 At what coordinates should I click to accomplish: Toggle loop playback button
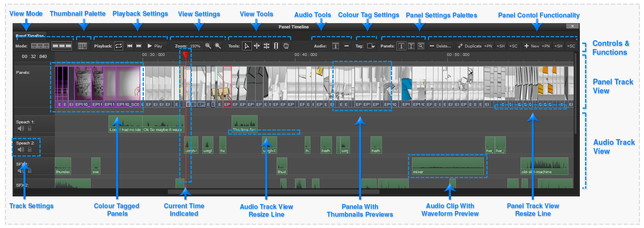point(119,46)
